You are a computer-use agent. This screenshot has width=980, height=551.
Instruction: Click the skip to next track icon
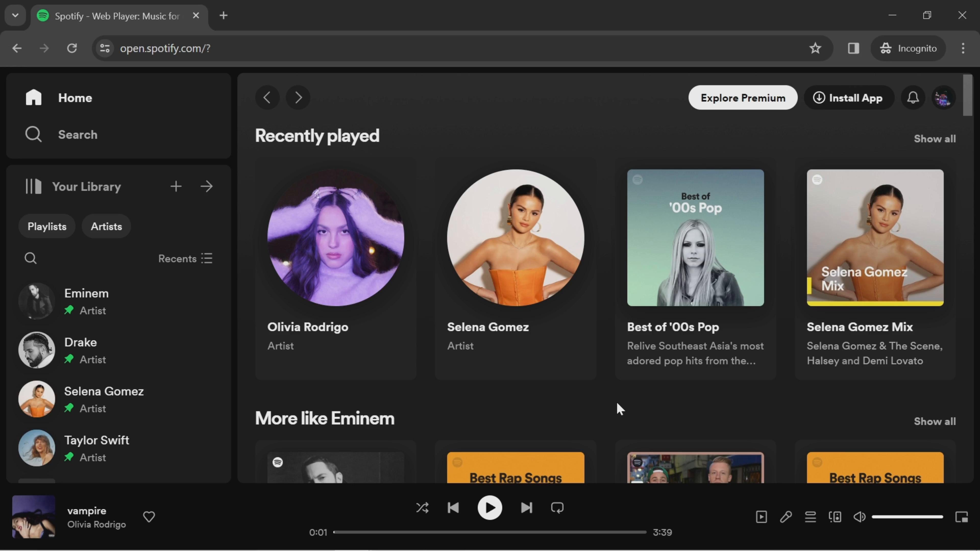coord(526,507)
